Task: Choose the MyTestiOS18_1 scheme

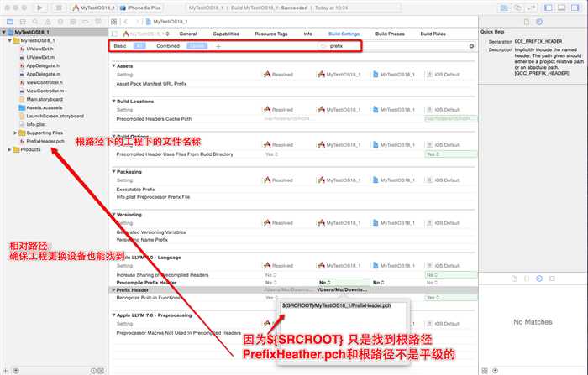Action: 94,8
